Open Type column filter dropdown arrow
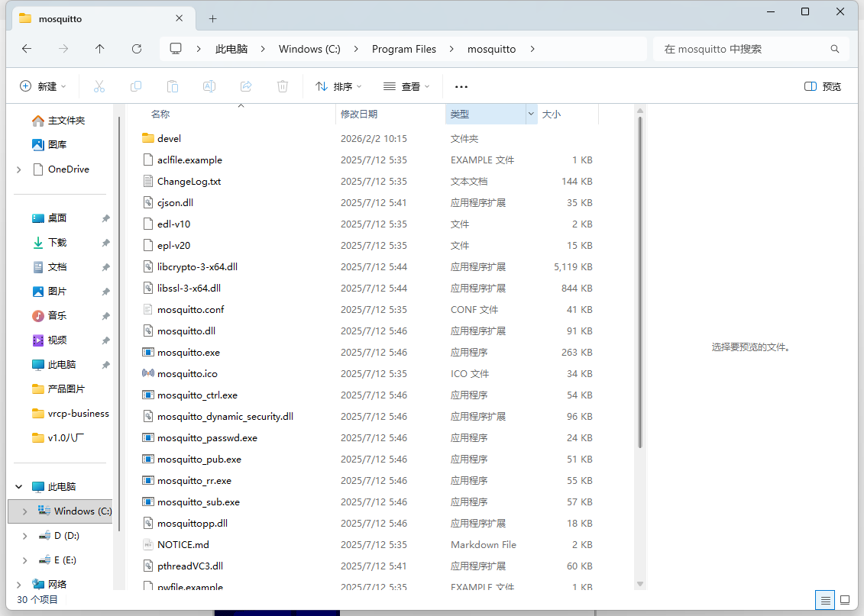Viewport: 864px width, 616px height. coord(531,114)
